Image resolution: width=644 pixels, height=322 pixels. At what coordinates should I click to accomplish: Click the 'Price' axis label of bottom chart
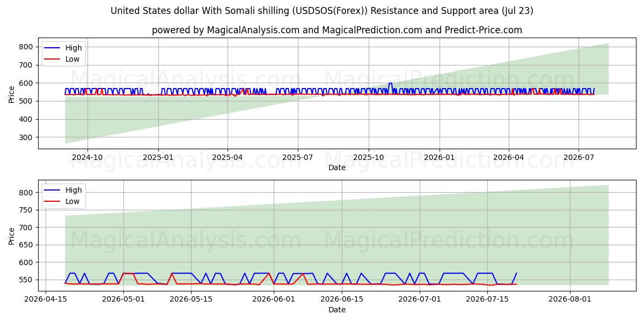(x=11, y=236)
